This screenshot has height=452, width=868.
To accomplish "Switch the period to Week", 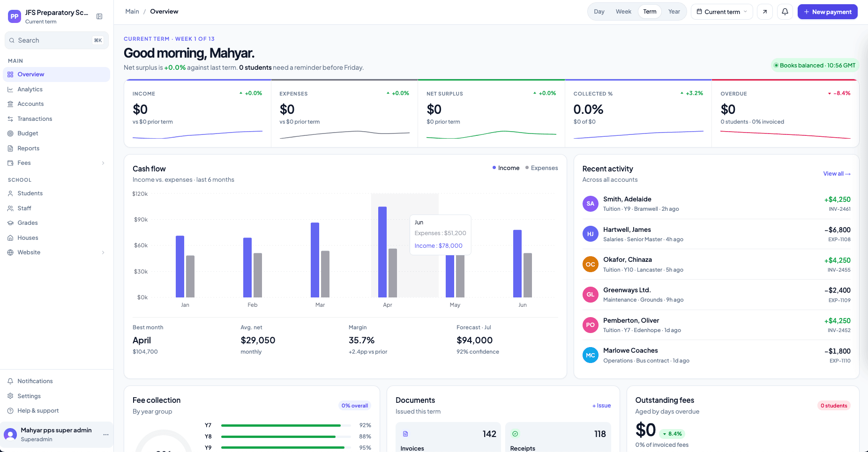I will (x=623, y=12).
